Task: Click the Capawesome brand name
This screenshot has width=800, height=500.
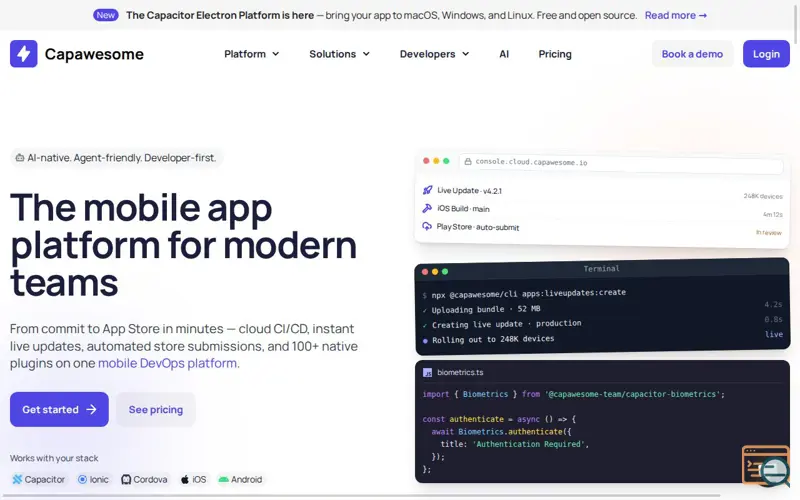Action: 94,54
